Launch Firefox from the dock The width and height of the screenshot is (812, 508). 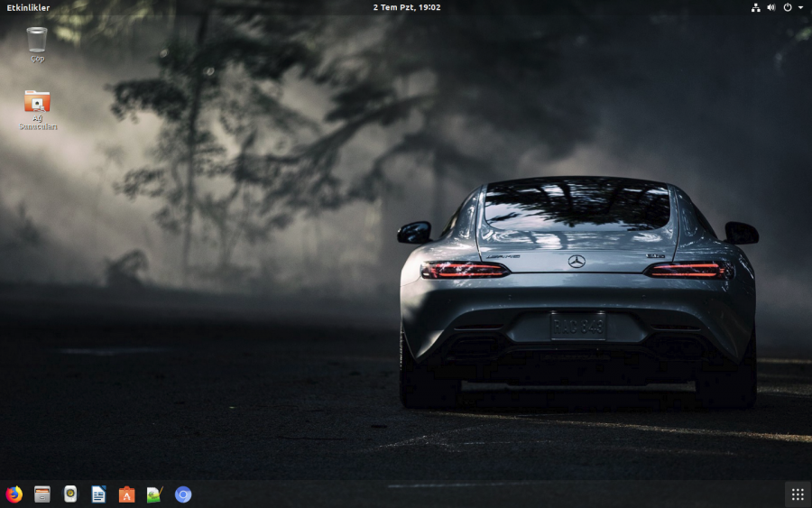[x=14, y=494]
